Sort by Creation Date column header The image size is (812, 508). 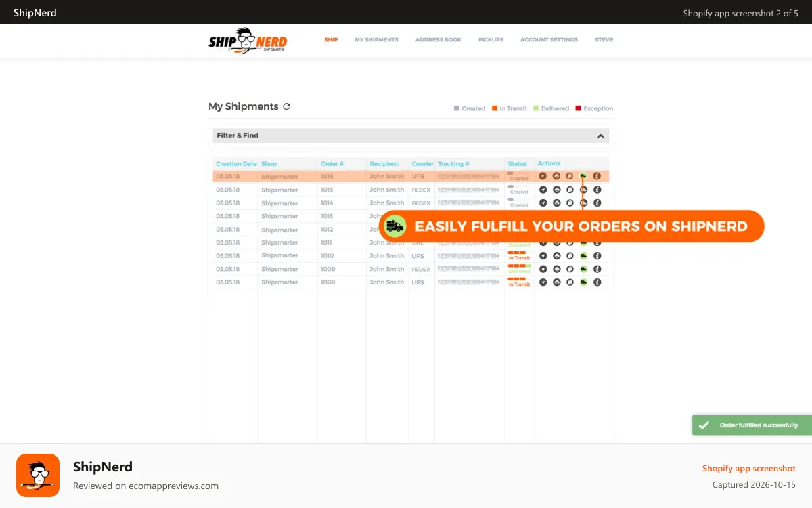(x=236, y=164)
